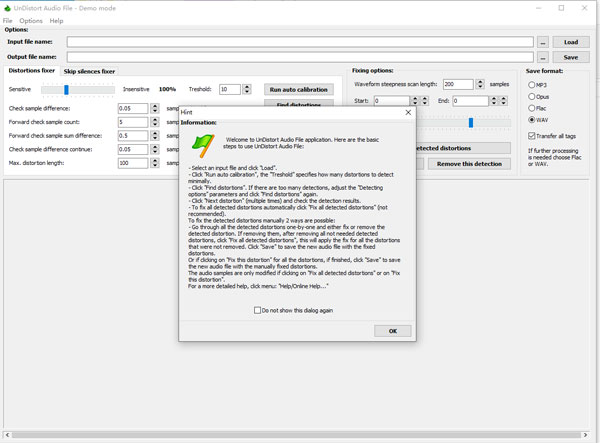Browse for output file with '...' button
Screen dimensions: 600x443
tap(543, 58)
